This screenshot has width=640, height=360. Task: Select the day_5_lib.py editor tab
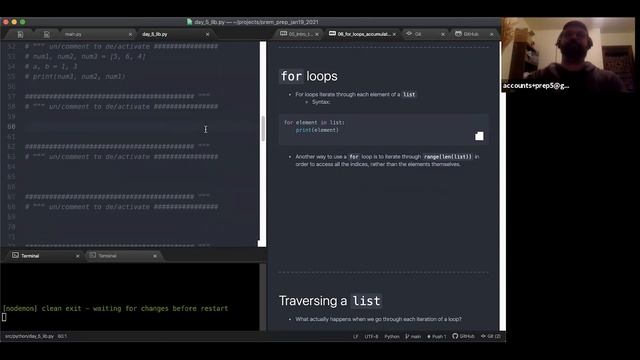155,35
